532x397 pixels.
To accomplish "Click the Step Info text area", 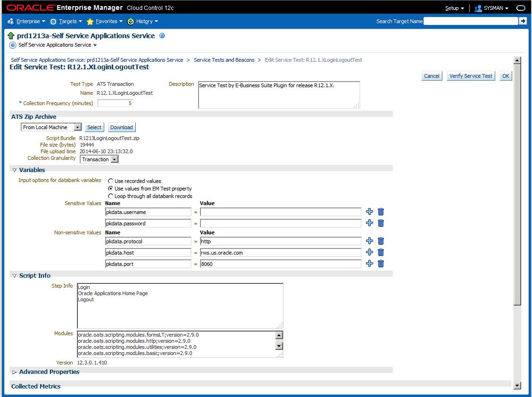I will point(180,306).
